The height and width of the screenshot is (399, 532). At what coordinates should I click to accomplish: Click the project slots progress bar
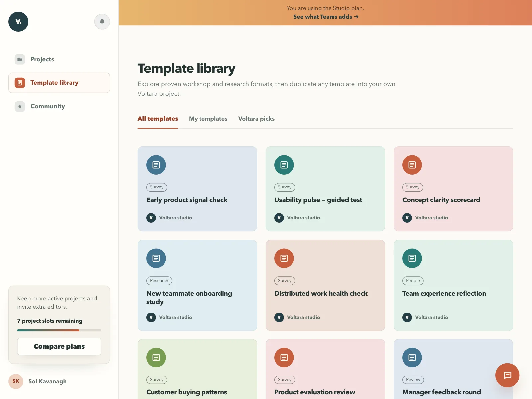click(x=59, y=330)
